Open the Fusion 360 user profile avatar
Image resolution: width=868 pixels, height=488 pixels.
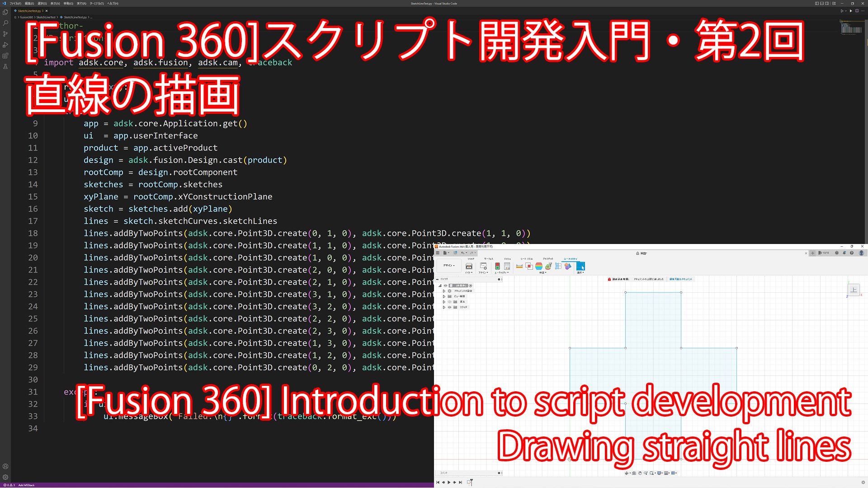[861, 253]
